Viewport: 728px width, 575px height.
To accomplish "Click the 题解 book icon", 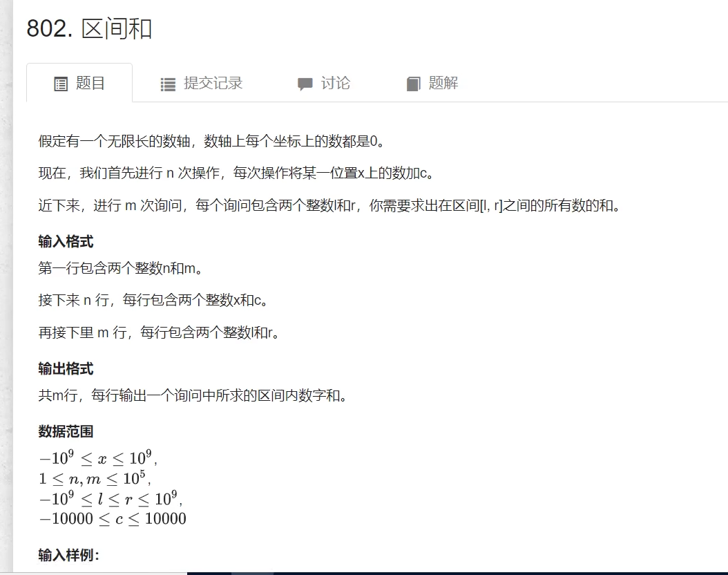I will tap(413, 84).
